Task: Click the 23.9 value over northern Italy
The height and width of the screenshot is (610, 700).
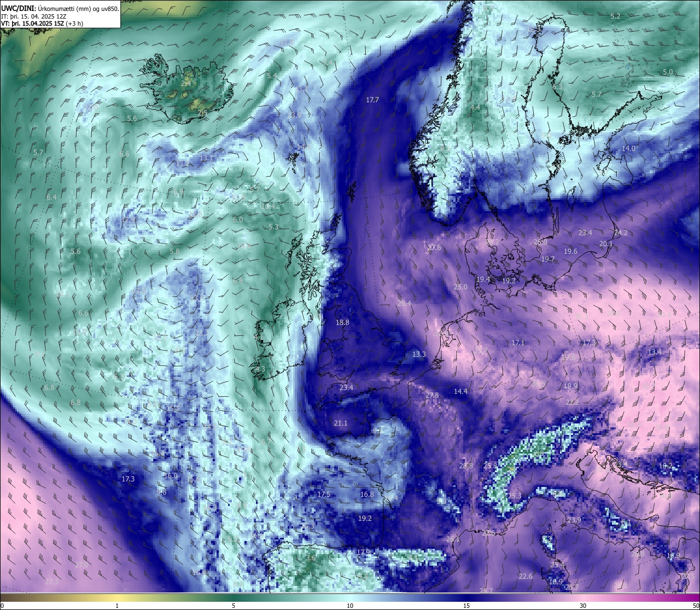Action: [574, 520]
